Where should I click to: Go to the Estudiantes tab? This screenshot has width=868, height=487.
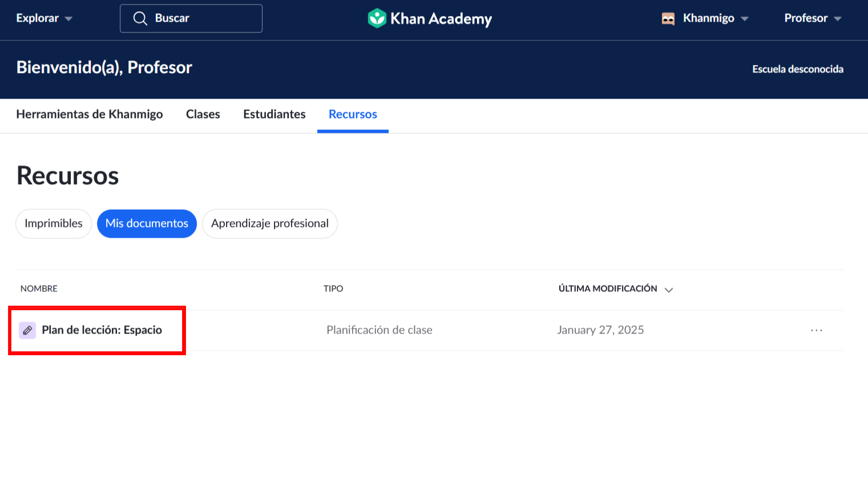pos(274,114)
